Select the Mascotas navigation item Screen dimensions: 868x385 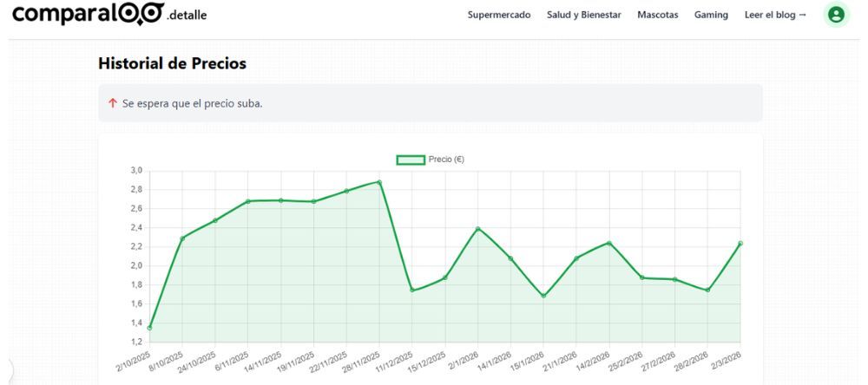coord(657,15)
